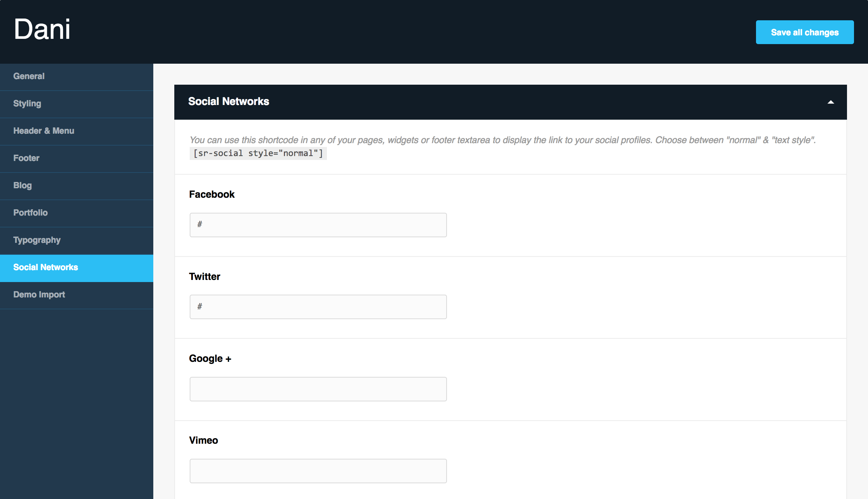Click the [sr-social style="normal"] shortcode text
868x499 pixels.
pos(258,153)
